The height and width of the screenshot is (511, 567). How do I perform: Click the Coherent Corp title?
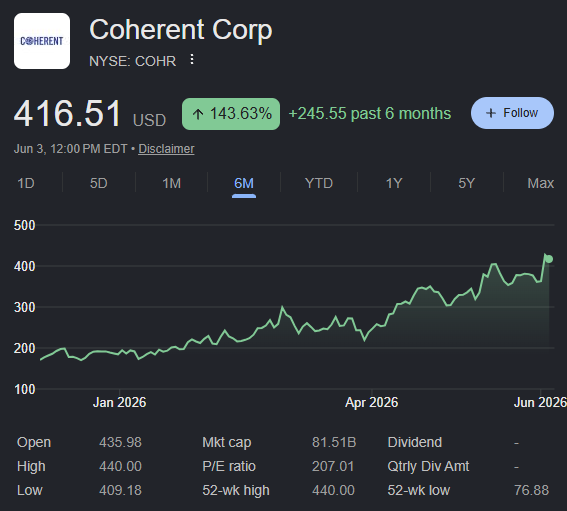(181, 30)
